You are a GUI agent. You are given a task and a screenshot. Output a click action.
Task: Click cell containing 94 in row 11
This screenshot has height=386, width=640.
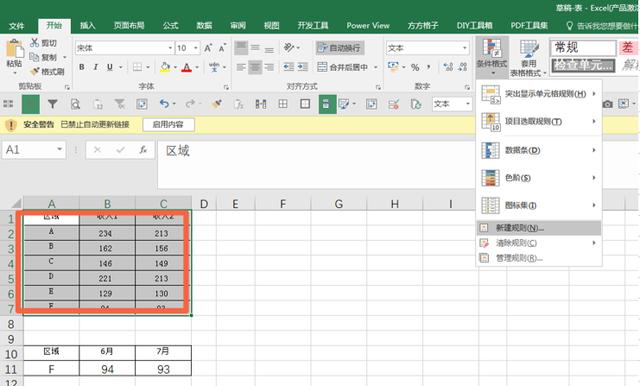[x=107, y=369]
